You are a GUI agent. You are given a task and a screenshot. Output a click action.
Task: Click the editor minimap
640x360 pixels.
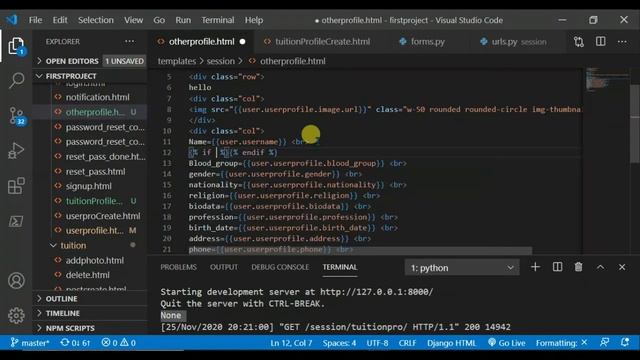(x=606, y=79)
